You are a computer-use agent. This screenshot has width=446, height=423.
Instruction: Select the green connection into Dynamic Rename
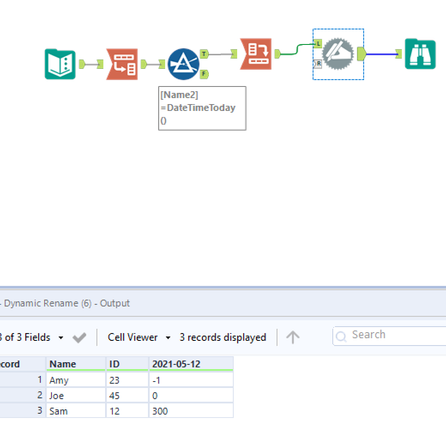(x=297, y=49)
